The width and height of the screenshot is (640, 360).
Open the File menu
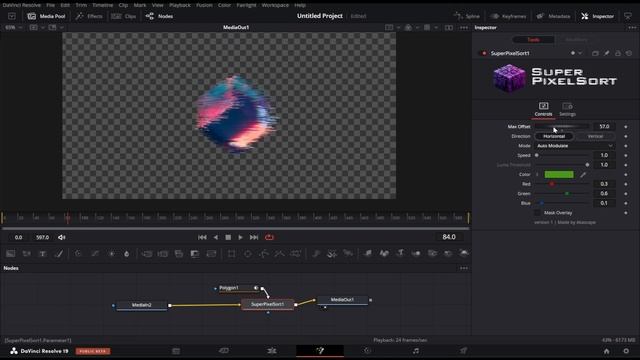pos(50,5)
